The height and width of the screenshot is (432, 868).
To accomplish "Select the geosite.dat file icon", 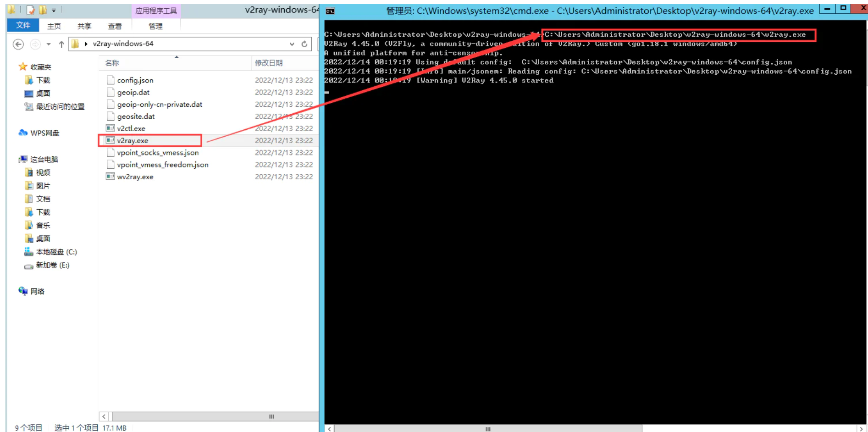I will (x=110, y=116).
